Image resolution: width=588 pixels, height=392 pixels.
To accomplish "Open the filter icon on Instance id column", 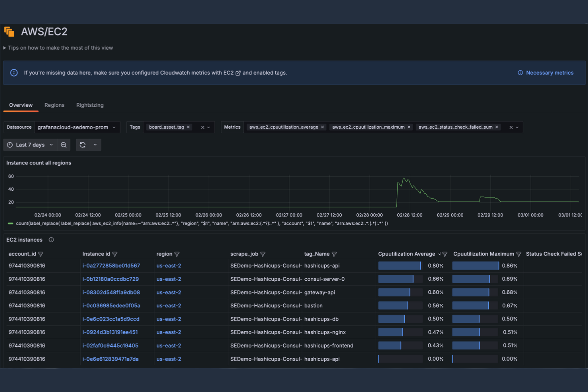I will tap(115, 254).
